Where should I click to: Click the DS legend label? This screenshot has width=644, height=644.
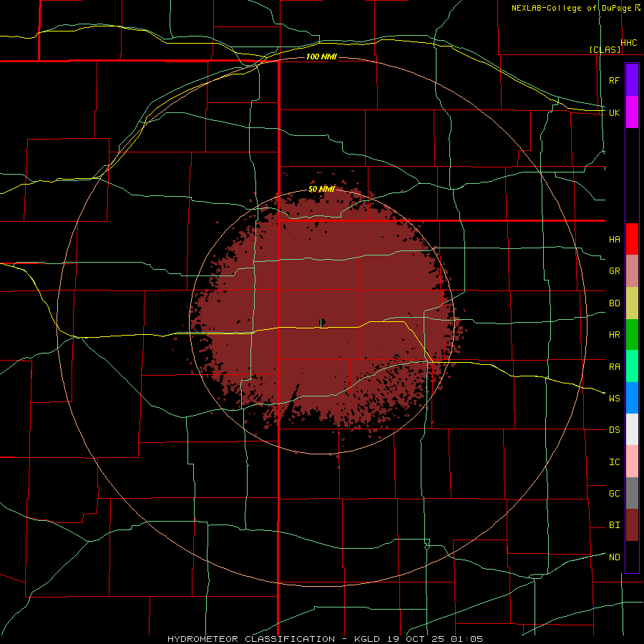point(614,430)
